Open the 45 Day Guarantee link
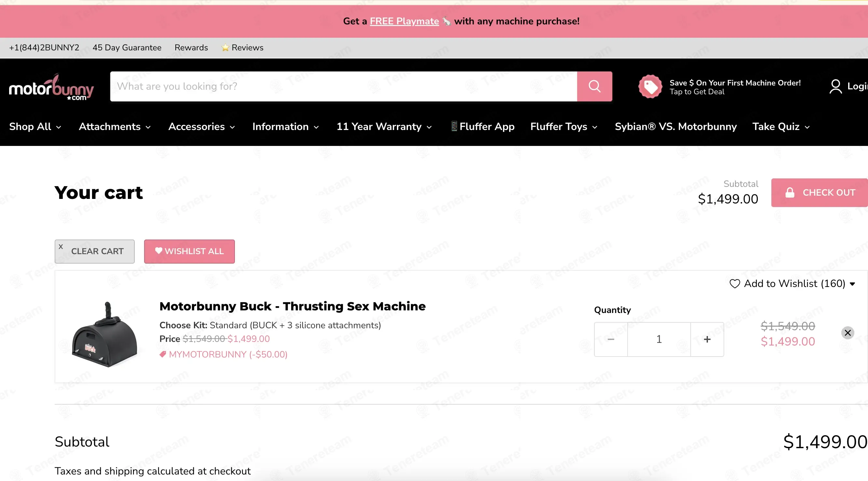868x481 pixels. 127,47
